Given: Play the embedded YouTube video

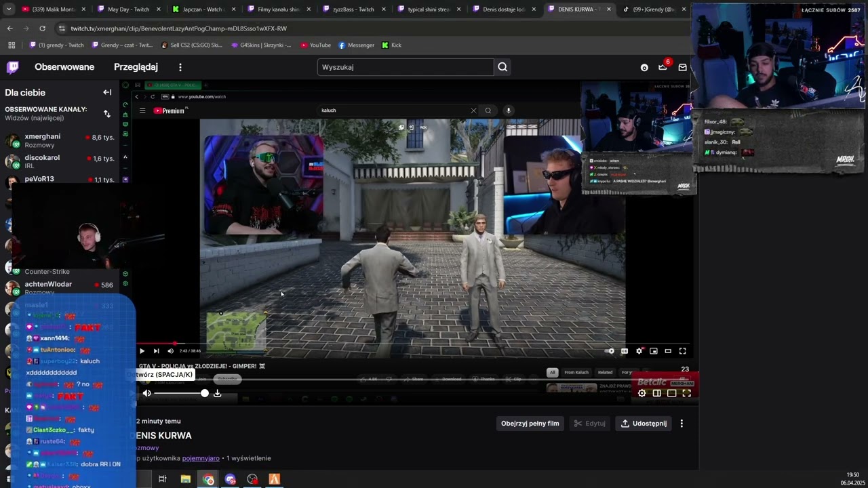Looking at the screenshot, I should pos(142,351).
